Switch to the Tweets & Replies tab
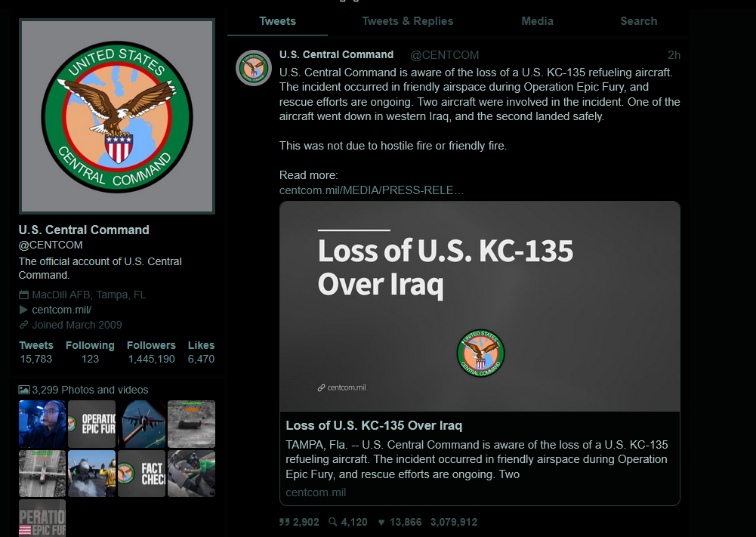Image resolution: width=756 pixels, height=537 pixels. (407, 21)
